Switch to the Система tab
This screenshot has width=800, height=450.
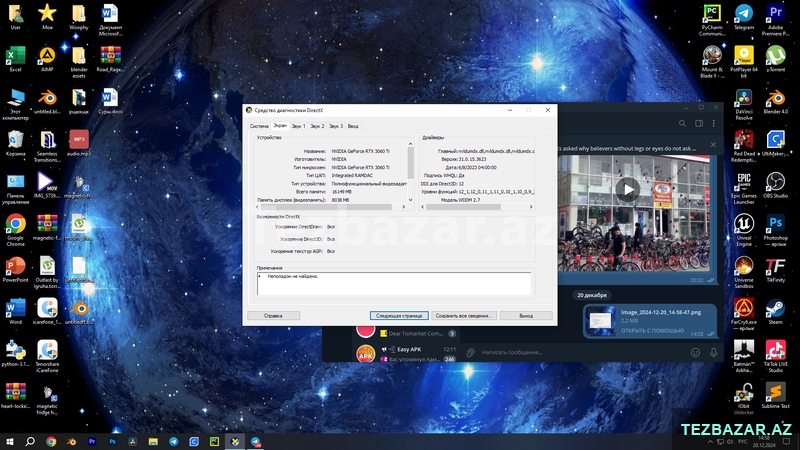click(x=259, y=126)
